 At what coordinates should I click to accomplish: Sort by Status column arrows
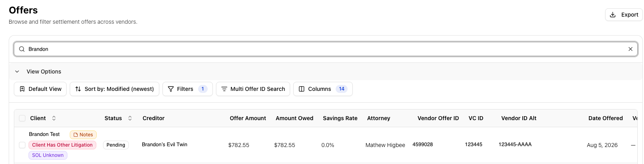tap(130, 118)
